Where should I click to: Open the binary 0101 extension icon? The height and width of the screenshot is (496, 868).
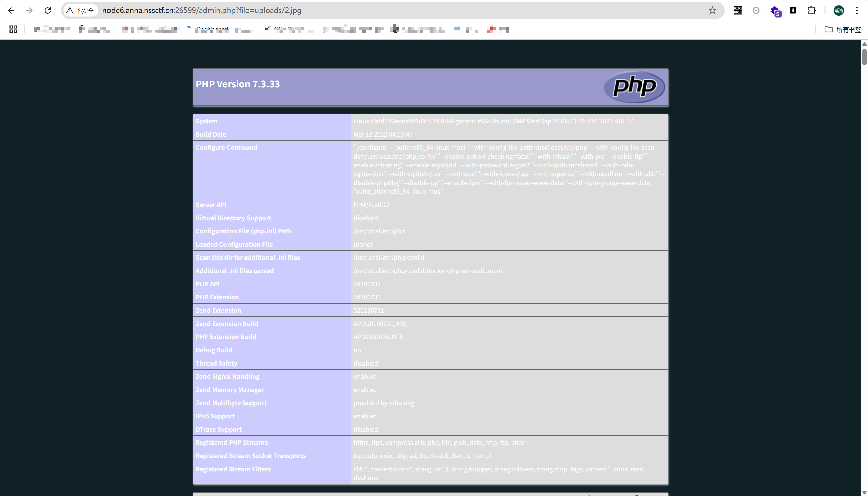point(737,10)
